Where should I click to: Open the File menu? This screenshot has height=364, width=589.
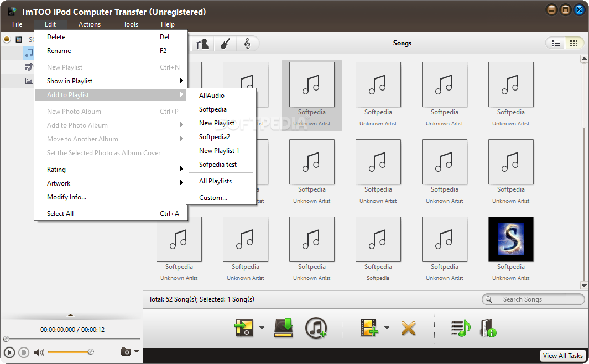(x=17, y=24)
